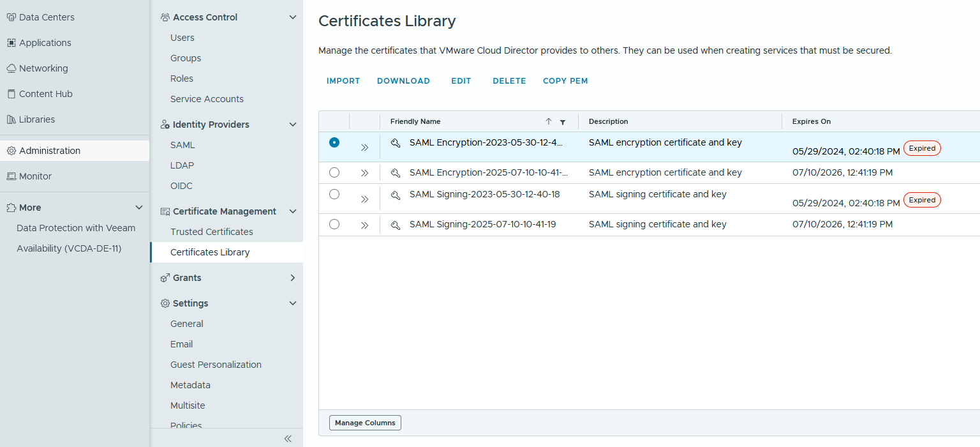Image resolution: width=980 pixels, height=447 pixels.
Task: Click the Settings gear icon in submenu
Action: tap(165, 303)
